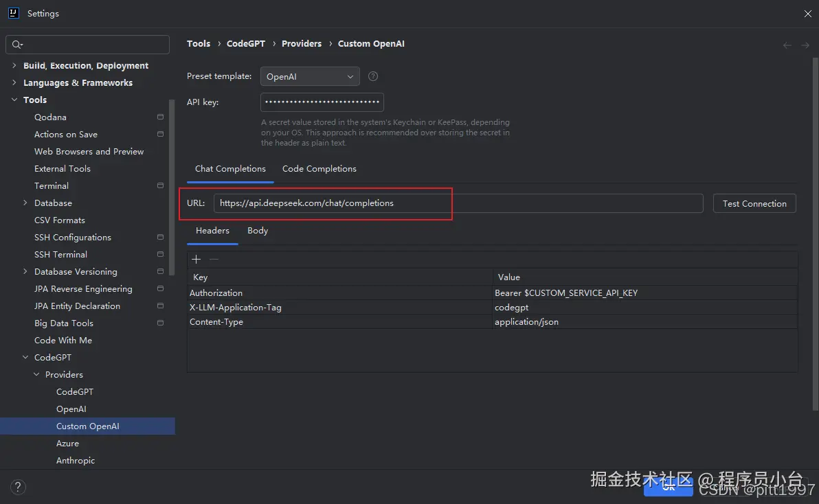The width and height of the screenshot is (819, 504).
Task: Select Terminal in settings tree
Action: [x=51, y=186]
